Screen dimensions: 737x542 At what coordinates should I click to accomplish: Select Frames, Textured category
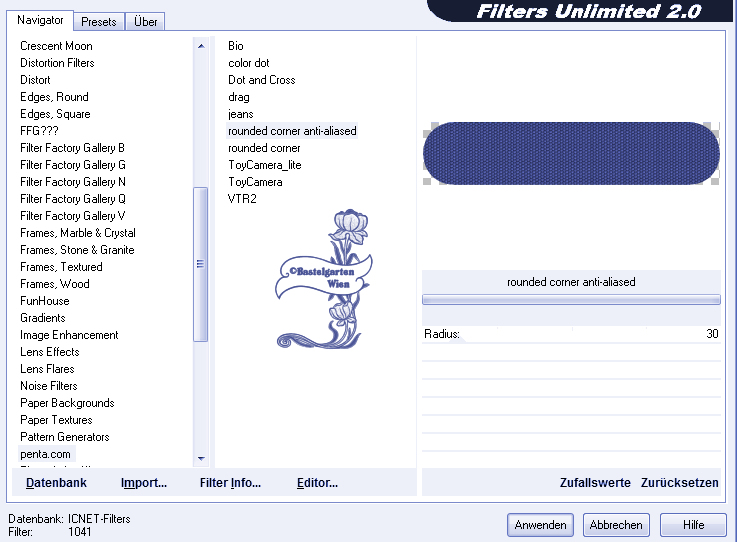(62, 267)
